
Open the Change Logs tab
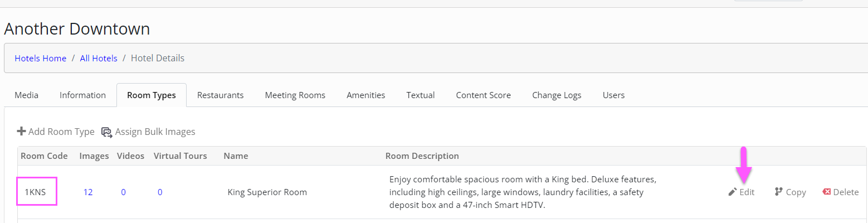(557, 95)
